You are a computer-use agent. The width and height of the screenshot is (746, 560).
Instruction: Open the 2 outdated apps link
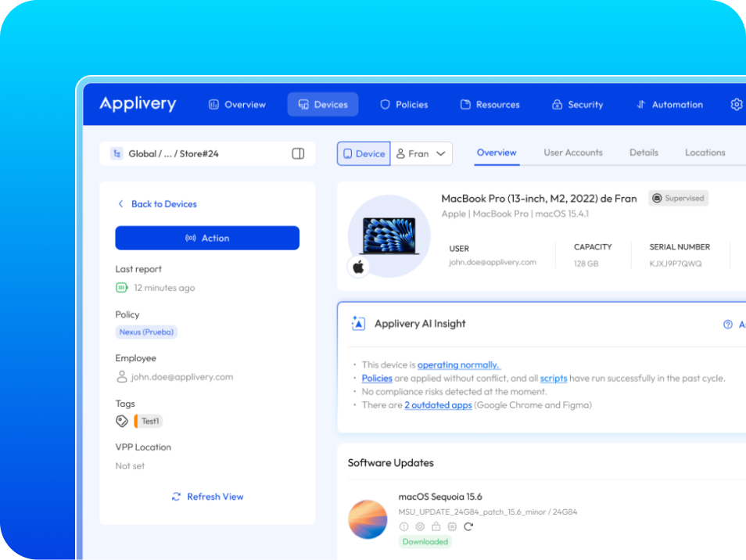(438, 405)
